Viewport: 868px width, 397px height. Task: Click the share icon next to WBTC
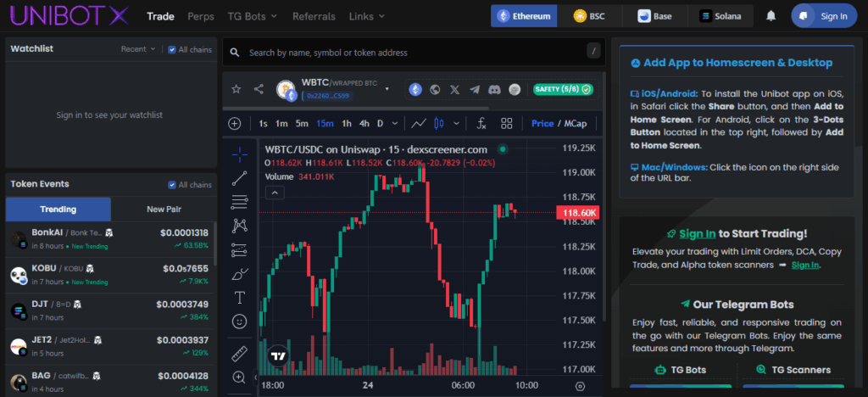259,89
